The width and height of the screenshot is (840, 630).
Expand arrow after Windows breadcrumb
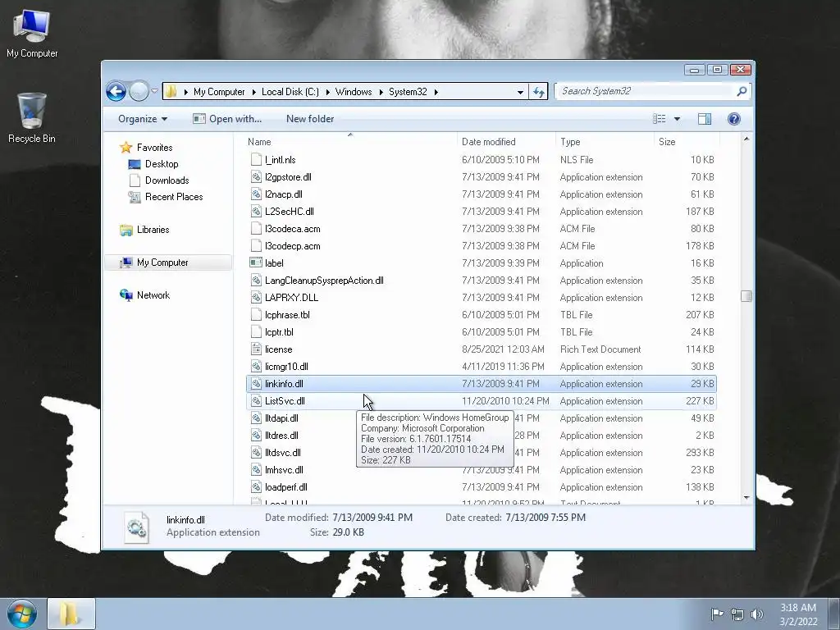tap(381, 92)
